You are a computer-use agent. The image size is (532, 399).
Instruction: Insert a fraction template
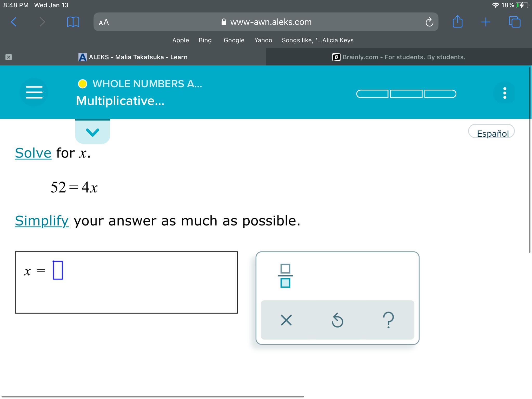tap(285, 276)
